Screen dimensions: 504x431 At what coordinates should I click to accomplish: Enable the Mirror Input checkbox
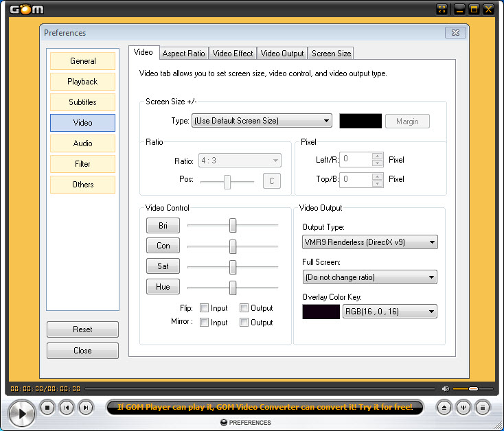click(204, 322)
